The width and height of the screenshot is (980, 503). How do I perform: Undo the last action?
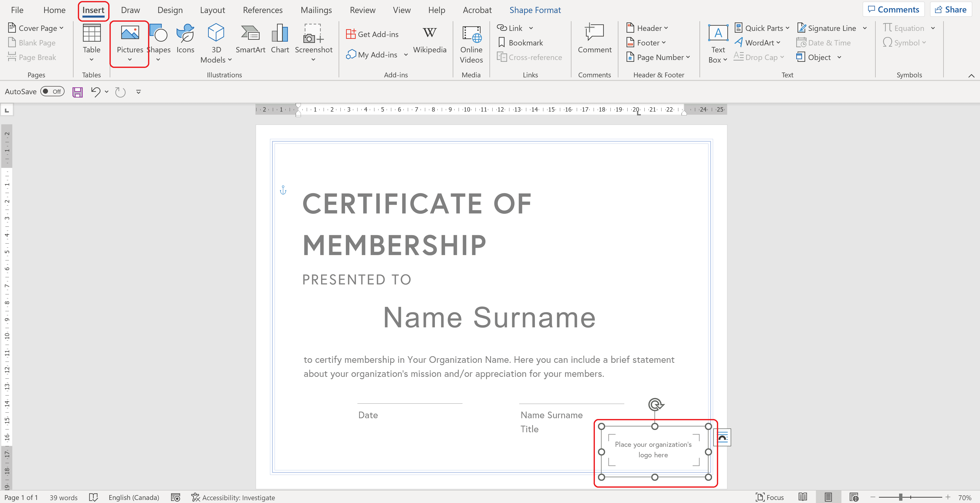tap(95, 92)
